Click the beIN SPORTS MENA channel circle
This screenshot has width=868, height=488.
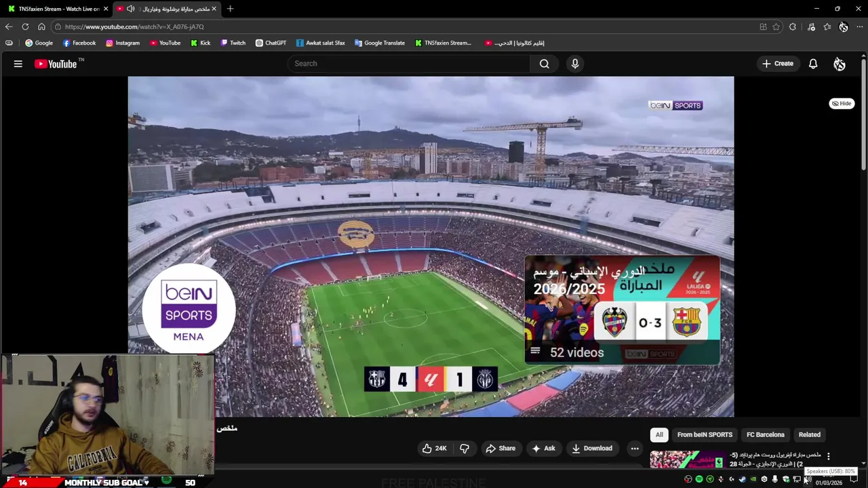189,310
